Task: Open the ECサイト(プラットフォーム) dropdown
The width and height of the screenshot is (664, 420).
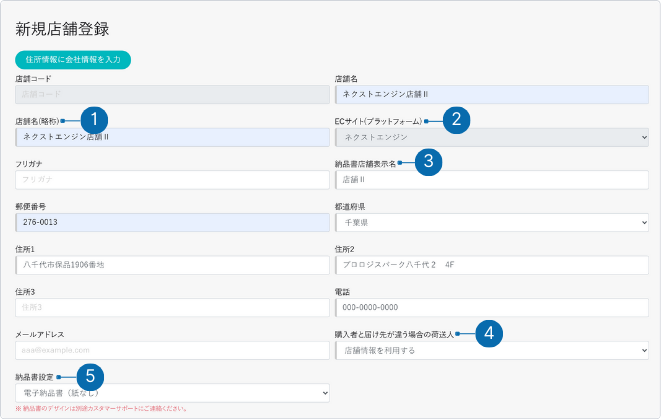Action: (492, 137)
